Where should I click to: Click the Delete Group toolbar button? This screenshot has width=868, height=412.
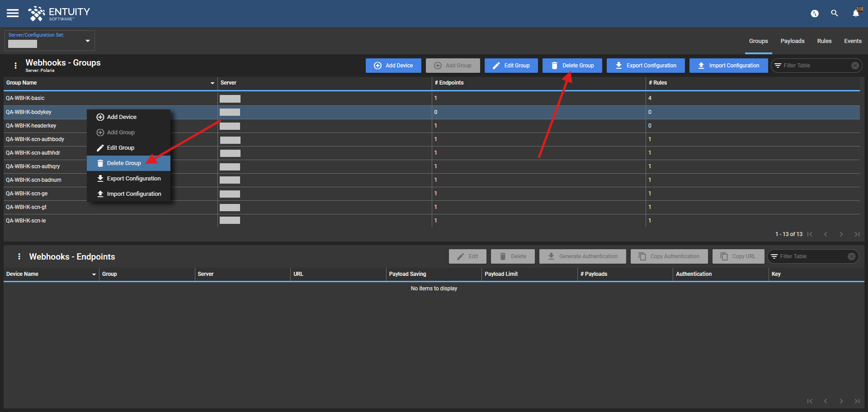[x=572, y=66]
